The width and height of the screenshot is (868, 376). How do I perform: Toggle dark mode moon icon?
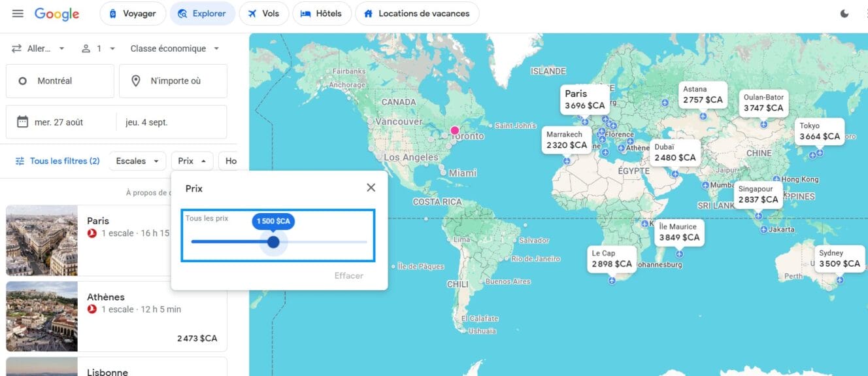point(844,14)
